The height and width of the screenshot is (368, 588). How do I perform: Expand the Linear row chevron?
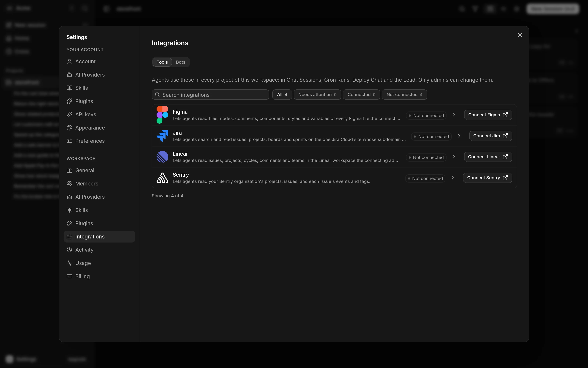(454, 157)
